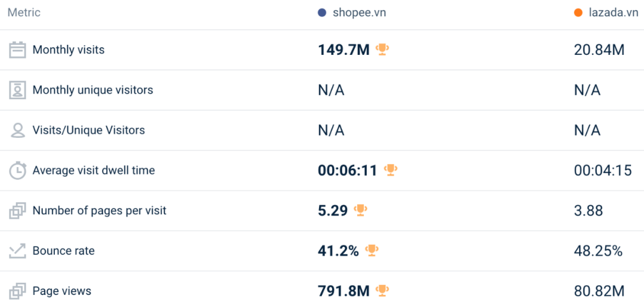Image resolution: width=644 pixels, height=308 pixels.
Task: Click the calendar icon beside Monthly visits
Action: pyautogui.click(x=17, y=50)
